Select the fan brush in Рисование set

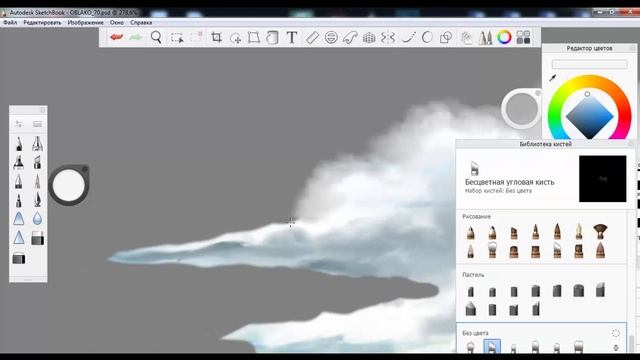coord(600,231)
